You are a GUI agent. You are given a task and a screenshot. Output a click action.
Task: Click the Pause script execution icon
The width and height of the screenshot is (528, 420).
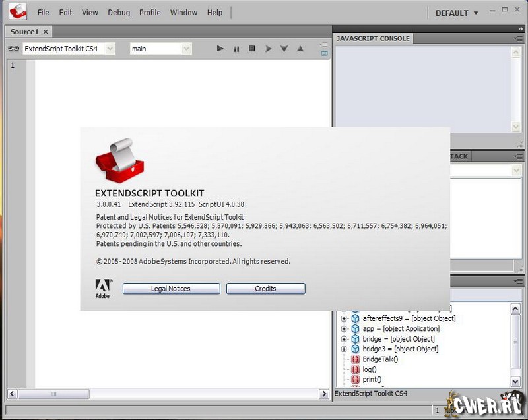point(236,49)
